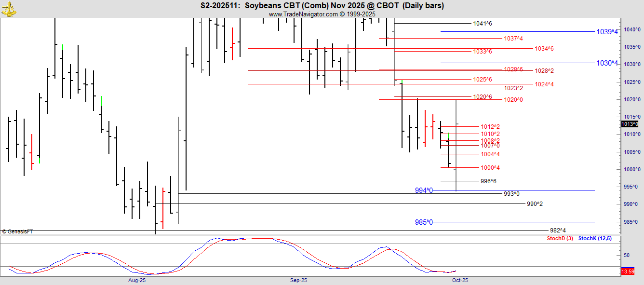The height and width of the screenshot is (285, 644).
Task: Click the Trade Navigator sailing ship logo
Action: coord(9,8)
